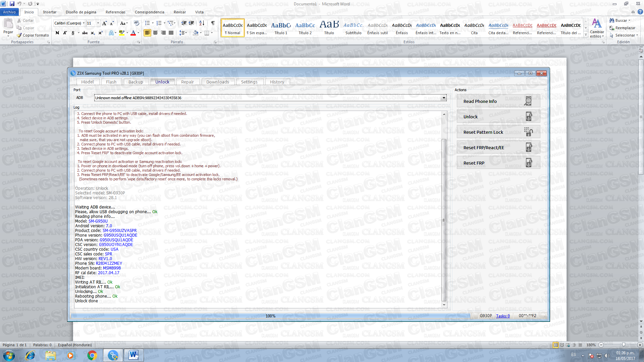Switch to print layout view button
Screen dimensions: 644x362
(555, 345)
